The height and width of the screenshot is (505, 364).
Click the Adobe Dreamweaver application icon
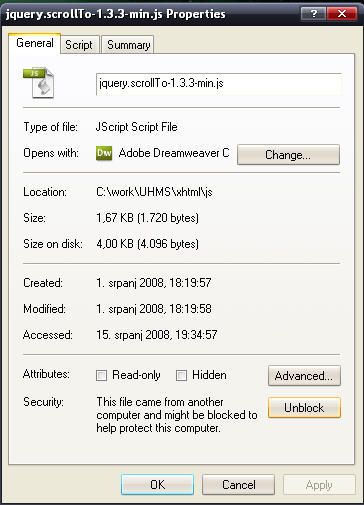[x=104, y=153]
